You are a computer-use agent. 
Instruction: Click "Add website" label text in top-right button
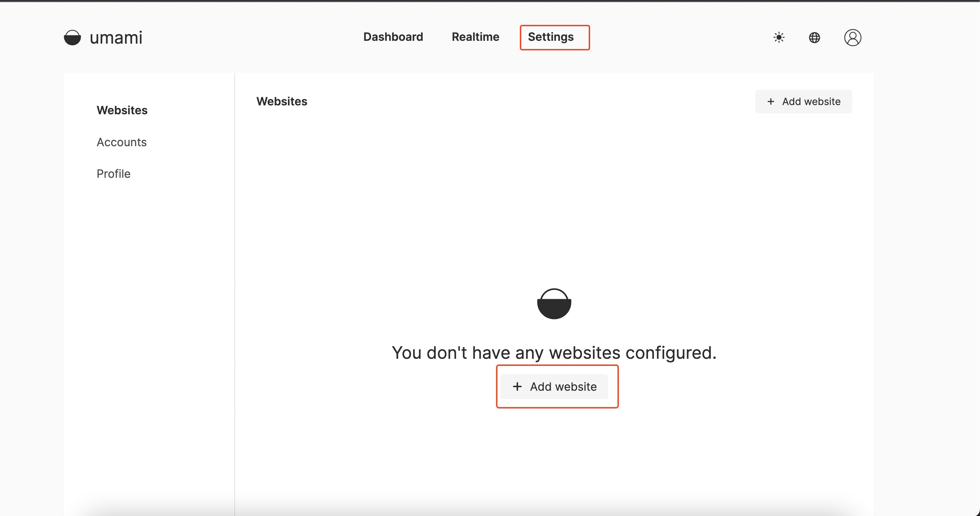pos(811,101)
